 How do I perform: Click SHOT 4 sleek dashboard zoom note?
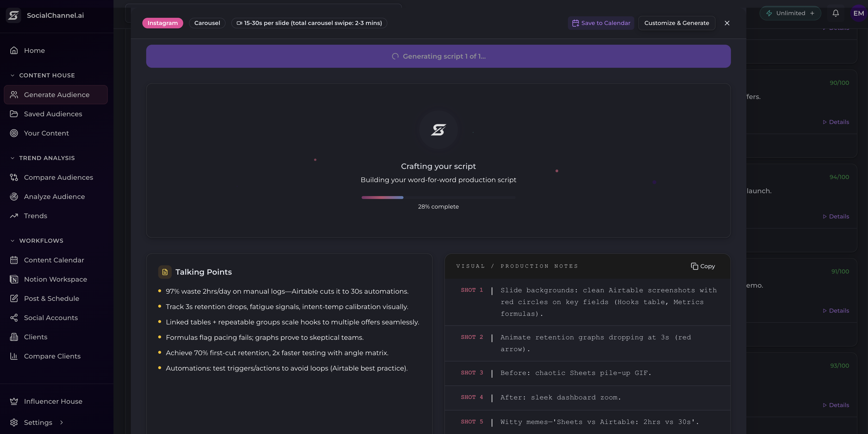click(x=587, y=398)
